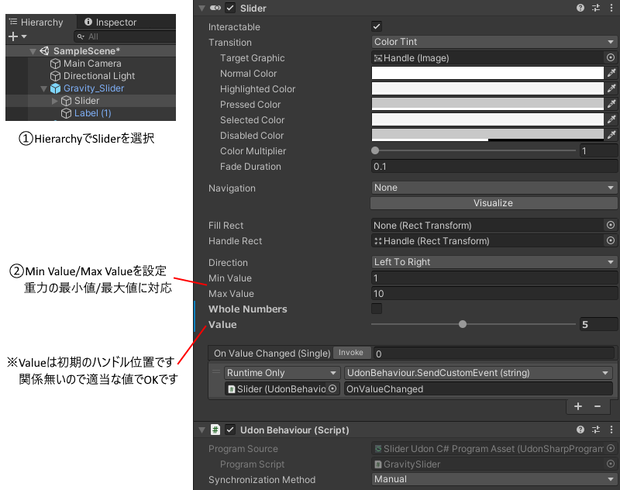
Task: Open Slider component preset settings icon
Action: coord(596,8)
